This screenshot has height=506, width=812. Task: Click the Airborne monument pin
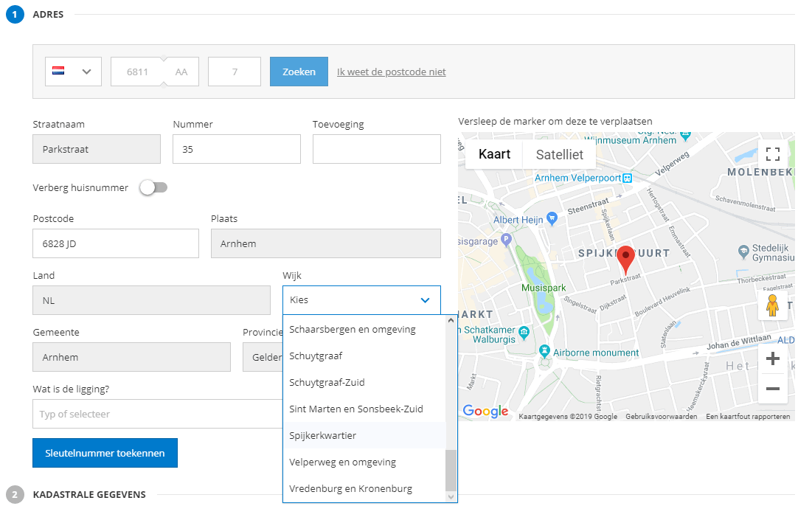point(544,351)
